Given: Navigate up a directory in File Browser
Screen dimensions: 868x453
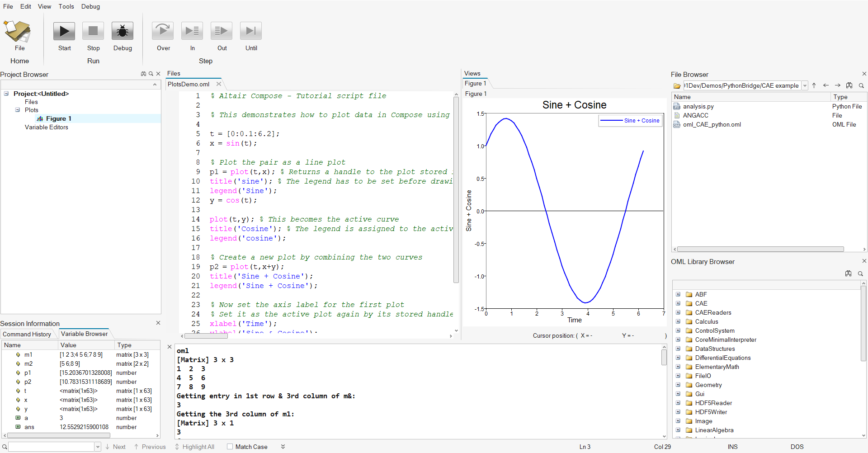Looking at the screenshot, I should pos(814,85).
